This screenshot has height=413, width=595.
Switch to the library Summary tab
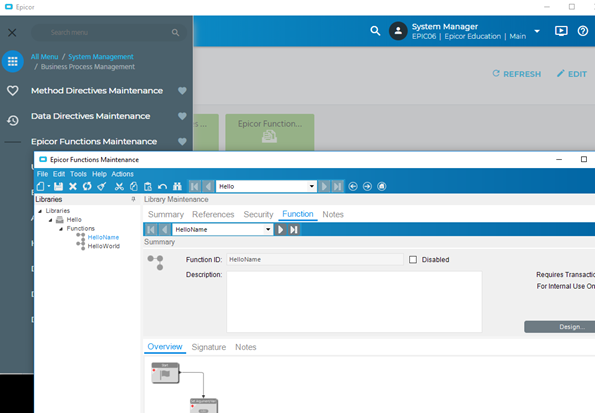pos(166,214)
